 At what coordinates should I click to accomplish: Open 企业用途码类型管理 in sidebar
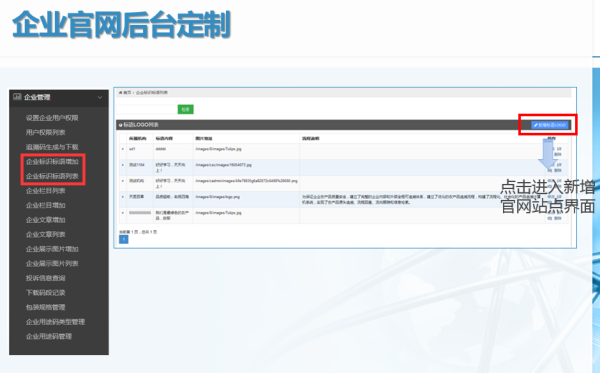[55, 322]
